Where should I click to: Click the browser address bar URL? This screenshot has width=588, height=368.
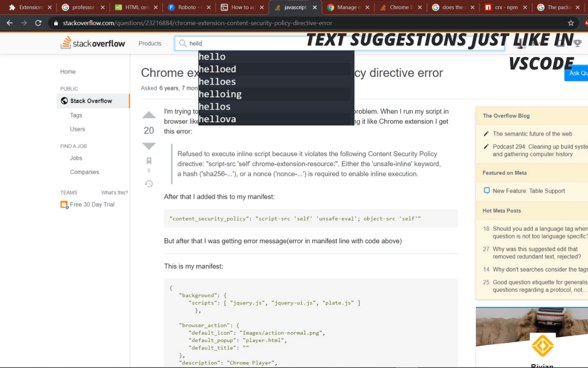pos(198,23)
